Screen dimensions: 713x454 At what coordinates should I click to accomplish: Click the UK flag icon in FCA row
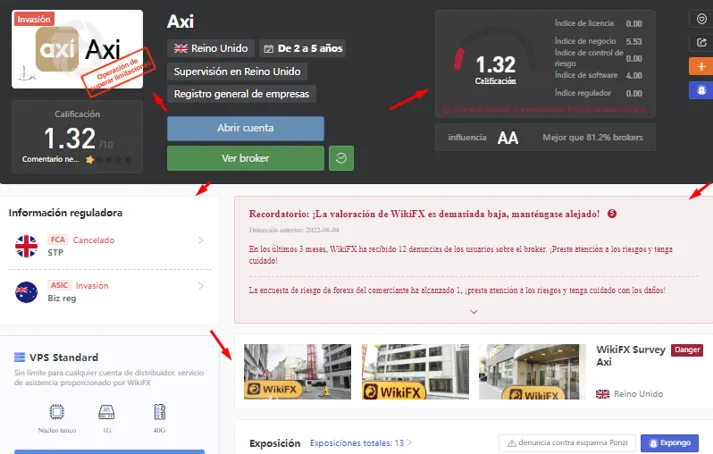click(x=26, y=246)
